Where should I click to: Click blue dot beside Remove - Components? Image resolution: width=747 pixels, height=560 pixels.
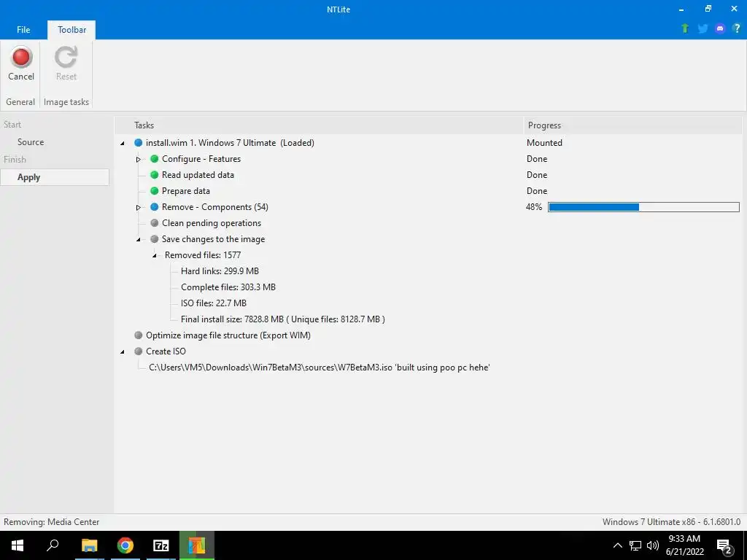point(155,207)
